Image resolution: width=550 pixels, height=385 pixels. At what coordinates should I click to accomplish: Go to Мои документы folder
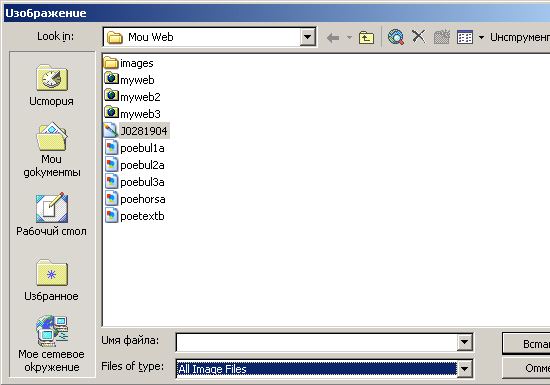52,150
